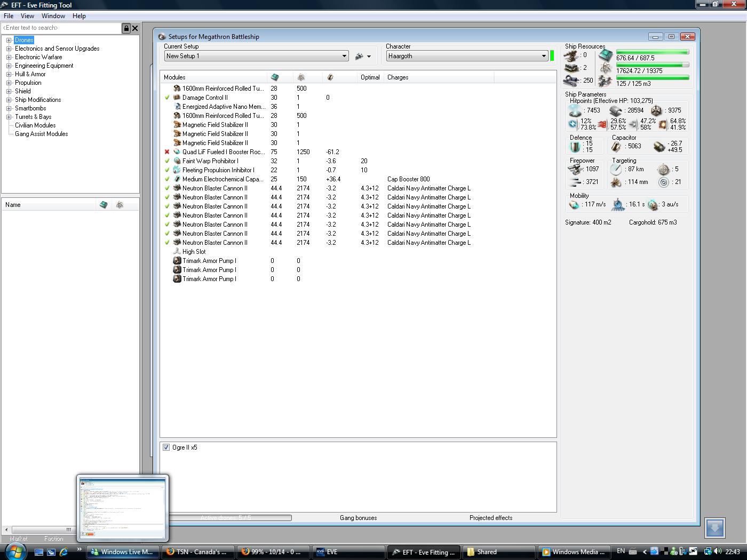The height and width of the screenshot is (560, 747).
Task: Toggle Faint Warp Prohibitor I active checkmark
Action: 167,161
